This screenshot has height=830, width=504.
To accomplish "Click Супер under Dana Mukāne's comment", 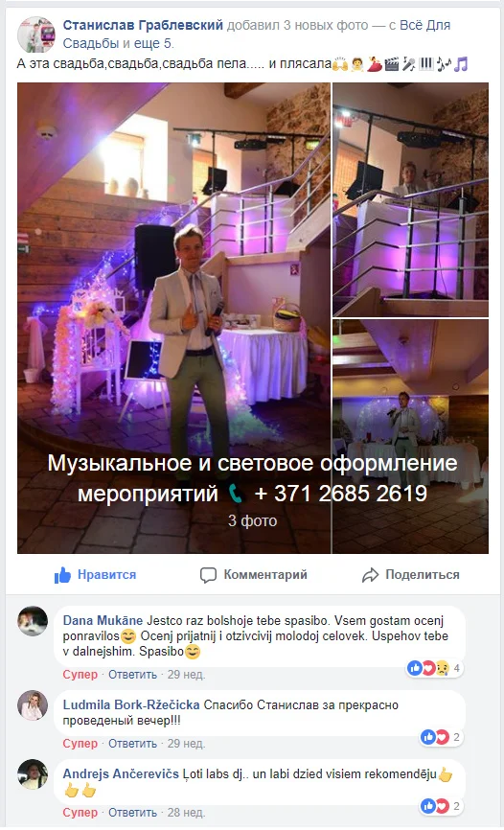I will pyautogui.click(x=80, y=675).
